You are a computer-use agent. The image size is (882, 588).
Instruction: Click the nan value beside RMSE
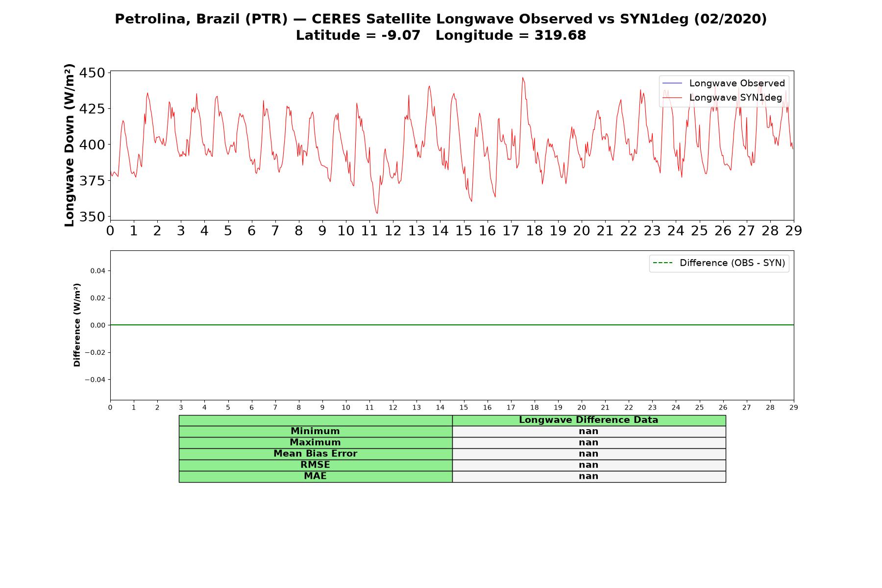pos(588,465)
